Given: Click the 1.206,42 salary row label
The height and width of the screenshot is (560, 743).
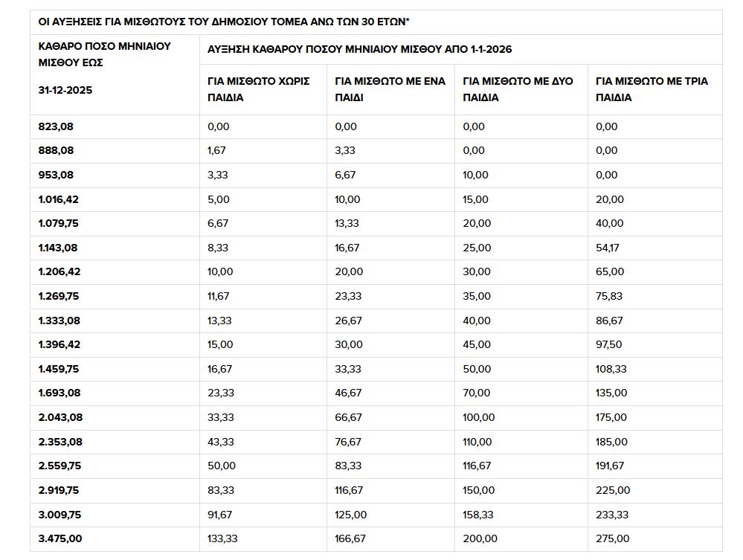Looking at the screenshot, I should tap(59, 272).
